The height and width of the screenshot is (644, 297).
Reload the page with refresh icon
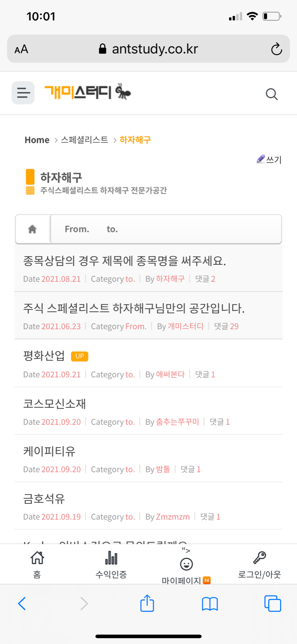(277, 49)
